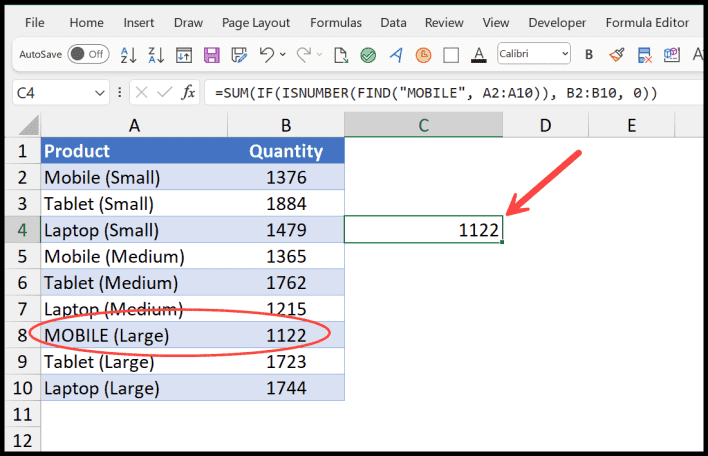Toggle Bold formatting
The image size is (708, 456).
[589, 55]
